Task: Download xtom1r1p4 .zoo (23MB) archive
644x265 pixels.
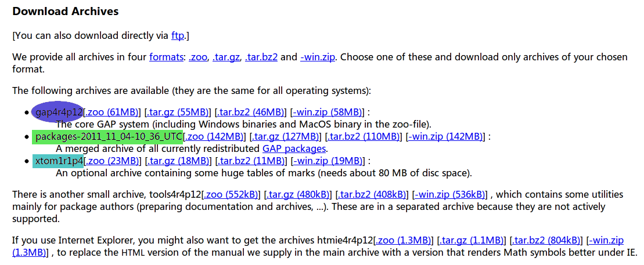Action: (x=111, y=161)
